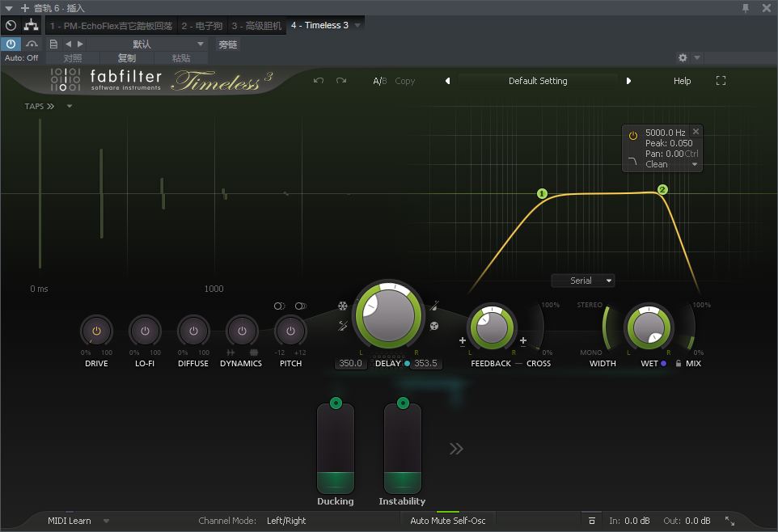Toggle the plugin bypass power button
778x532 pixels.
(11, 44)
